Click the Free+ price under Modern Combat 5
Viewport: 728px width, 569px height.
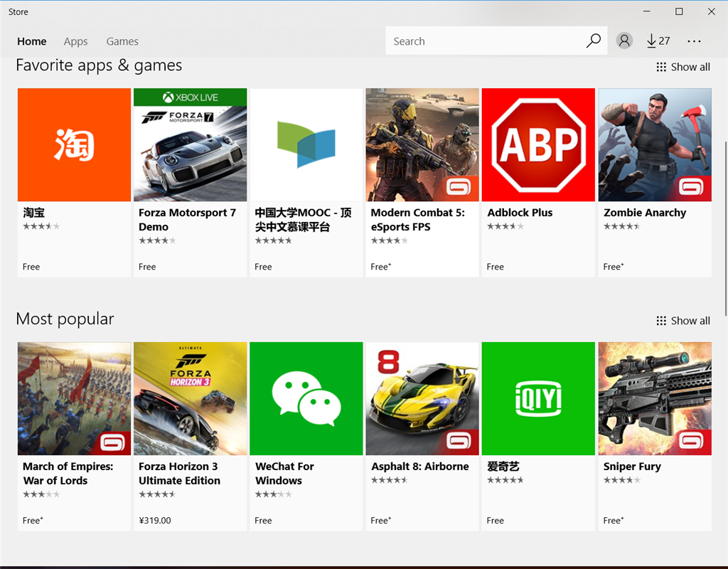tap(381, 267)
